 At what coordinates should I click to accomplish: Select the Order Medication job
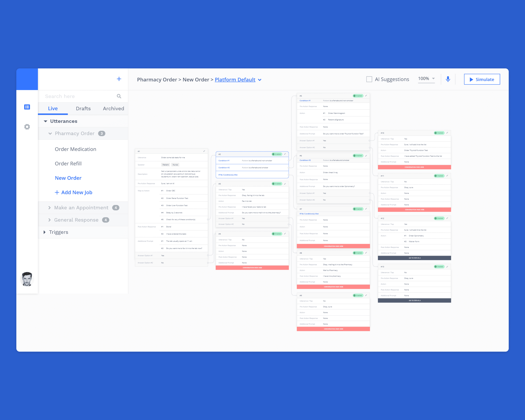[75, 149]
